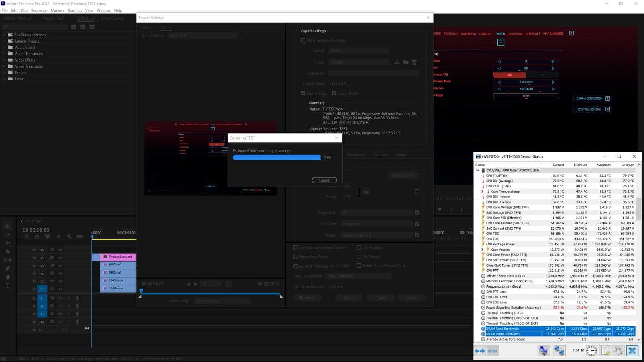The height and width of the screenshot is (362, 644).
Task: Select the Hand tool
Action: 8,277
